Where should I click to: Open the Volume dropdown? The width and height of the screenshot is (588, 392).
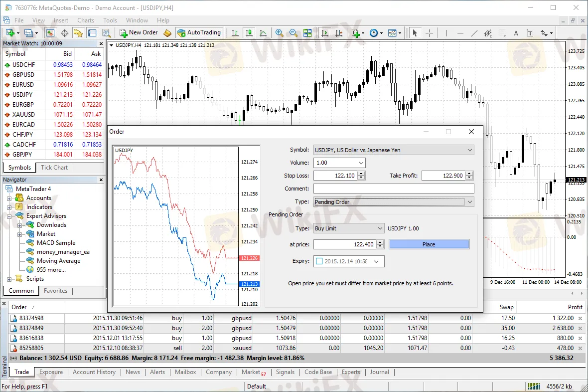tap(361, 163)
